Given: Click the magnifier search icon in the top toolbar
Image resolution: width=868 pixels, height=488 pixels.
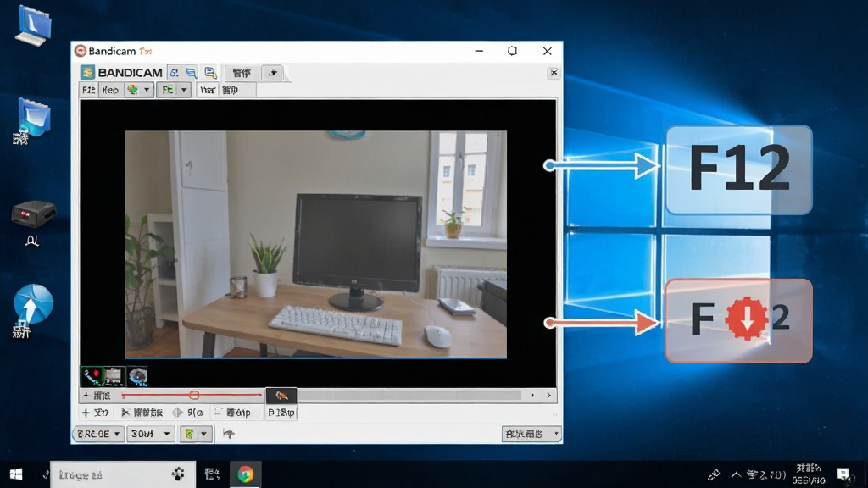Looking at the screenshot, I should [x=210, y=73].
